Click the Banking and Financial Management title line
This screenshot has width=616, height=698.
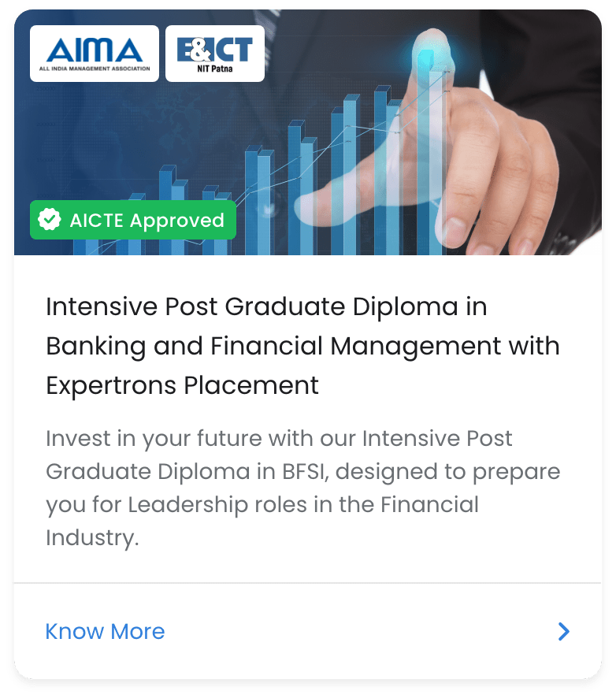point(302,346)
